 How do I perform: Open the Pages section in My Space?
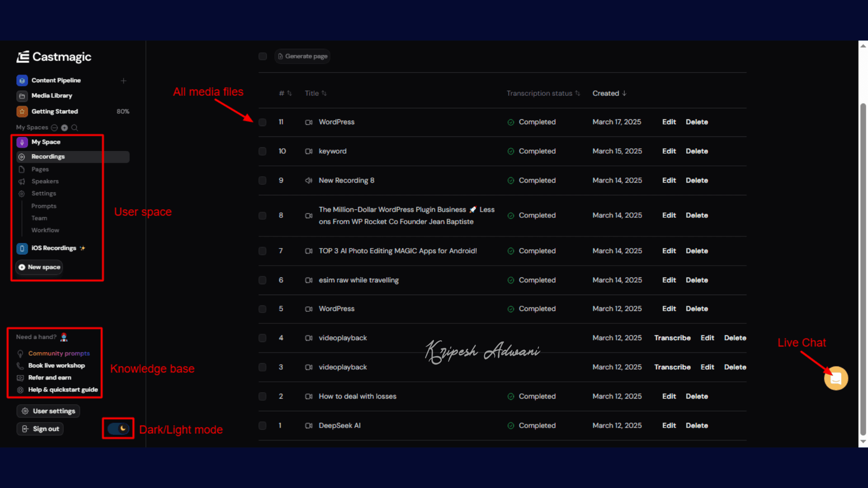point(40,169)
